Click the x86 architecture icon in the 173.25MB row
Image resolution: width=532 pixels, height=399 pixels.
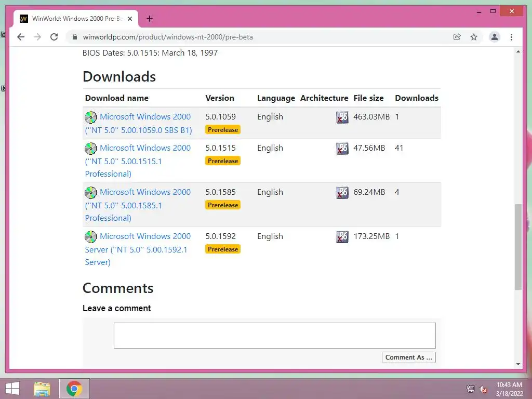point(342,237)
